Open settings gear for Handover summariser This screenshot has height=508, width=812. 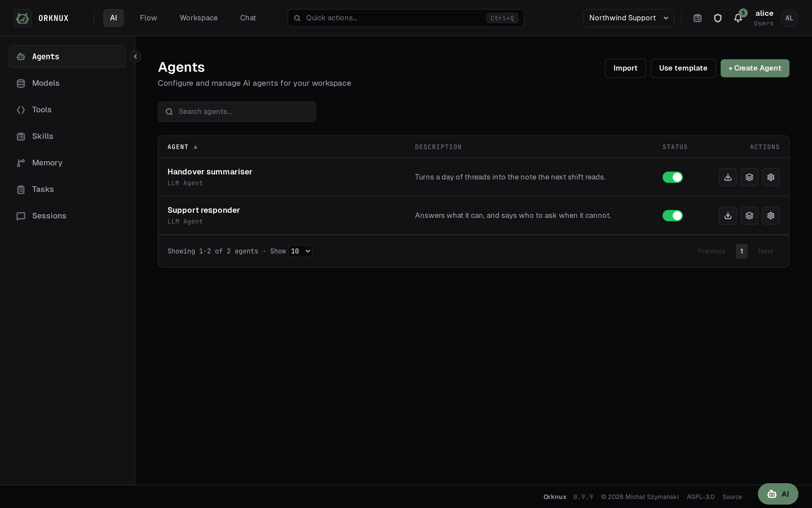pyautogui.click(x=771, y=177)
